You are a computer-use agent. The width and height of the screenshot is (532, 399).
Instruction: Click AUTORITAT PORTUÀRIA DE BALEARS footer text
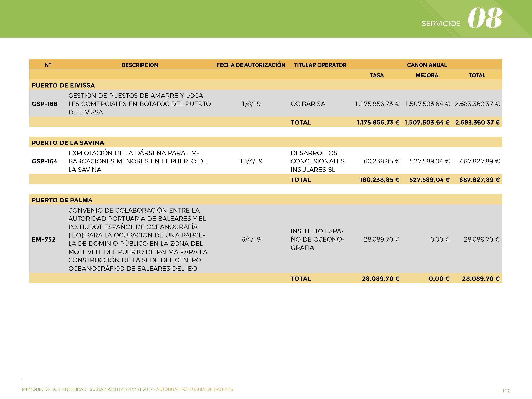(195, 389)
